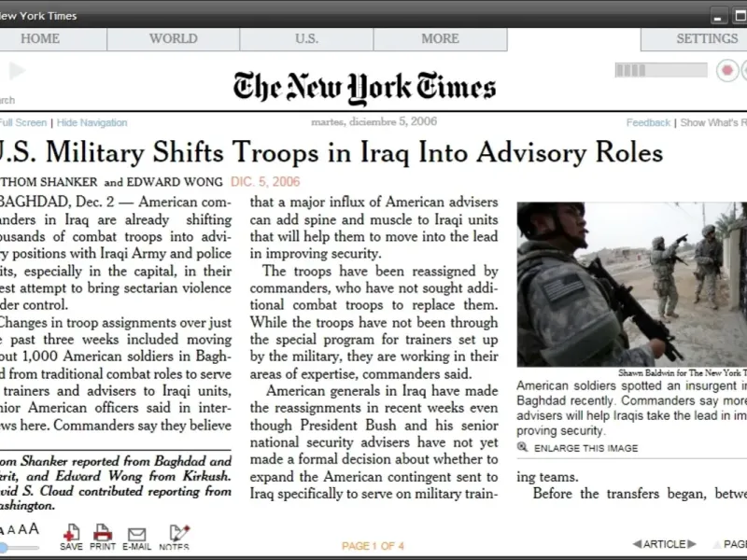This screenshot has width=747, height=560.
Task: Click the THOM SHANKER byline
Action: pos(49,182)
